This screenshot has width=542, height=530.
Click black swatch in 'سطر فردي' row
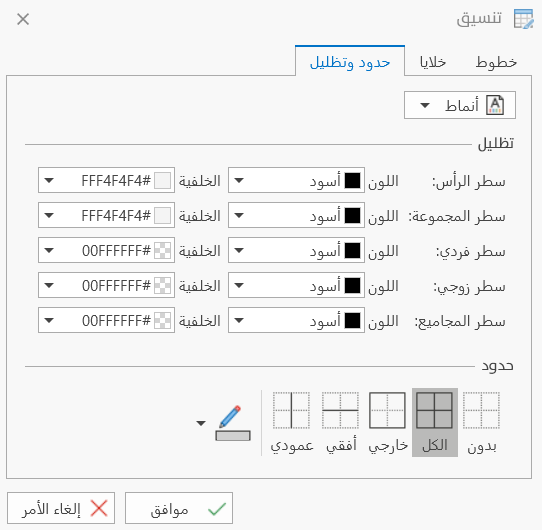353,250
